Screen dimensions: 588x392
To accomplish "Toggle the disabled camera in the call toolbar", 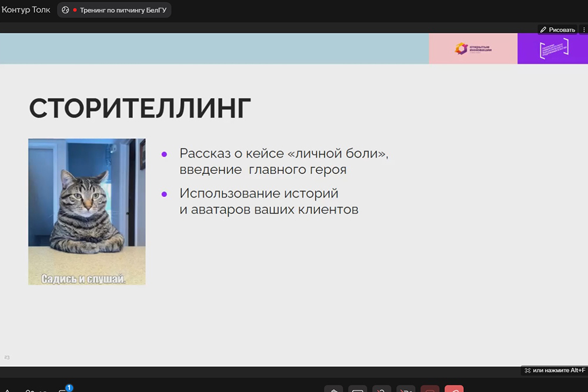I will click(406, 389).
